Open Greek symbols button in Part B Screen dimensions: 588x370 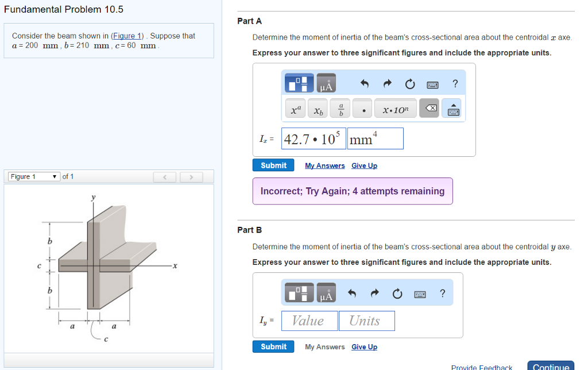click(x=326, y=292)
